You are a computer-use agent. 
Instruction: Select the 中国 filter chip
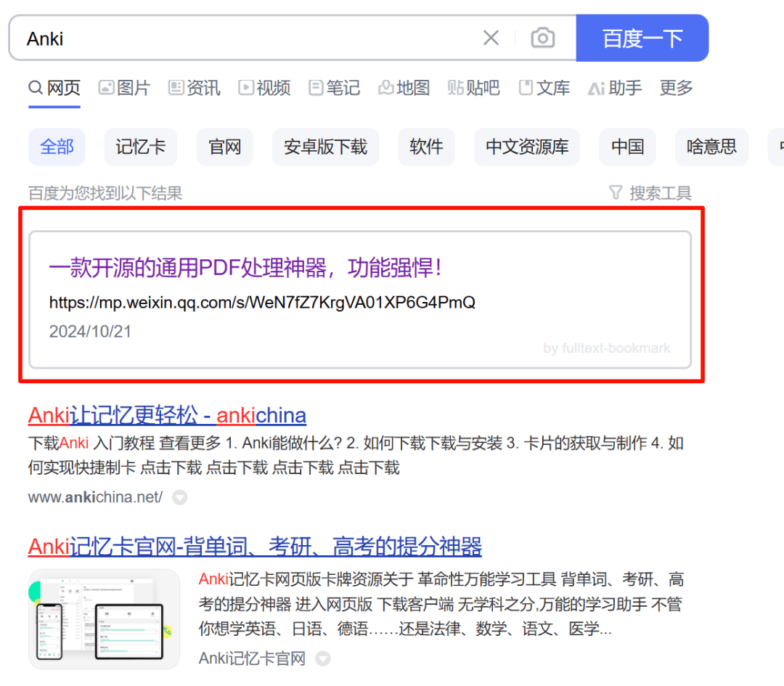627,147
